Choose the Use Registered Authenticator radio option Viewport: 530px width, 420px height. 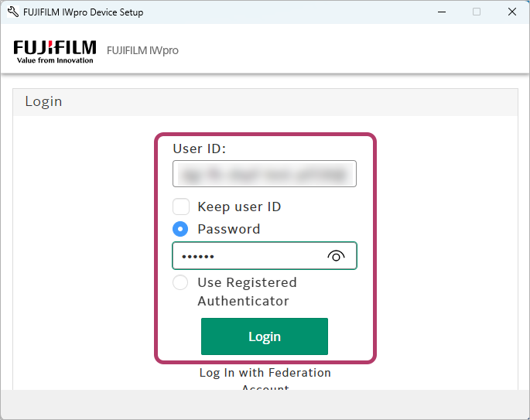[180, 283]
